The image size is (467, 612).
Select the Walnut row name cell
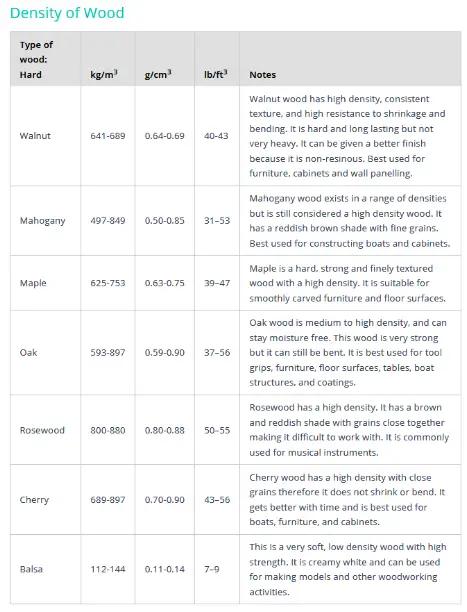[45, 136]
